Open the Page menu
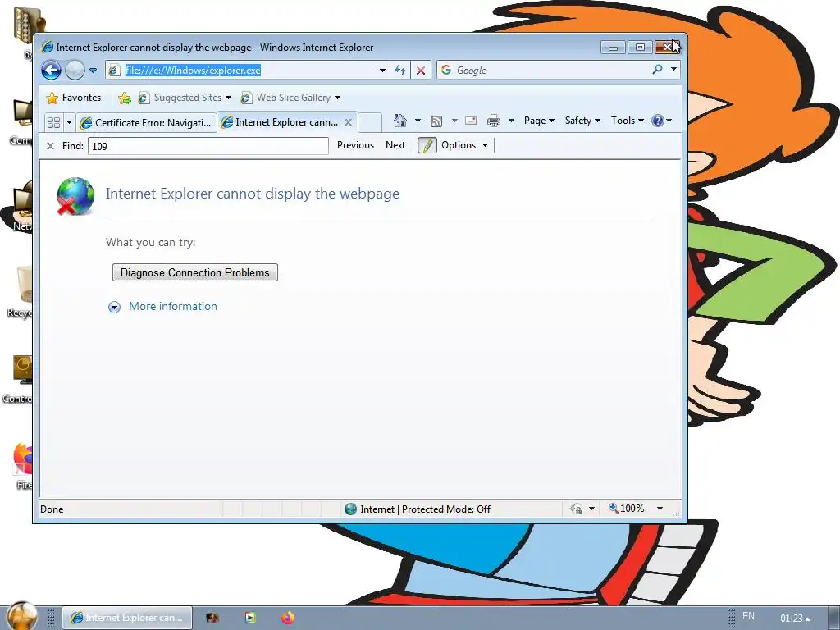This screenshot has height=630, width=840. (539, 121)
